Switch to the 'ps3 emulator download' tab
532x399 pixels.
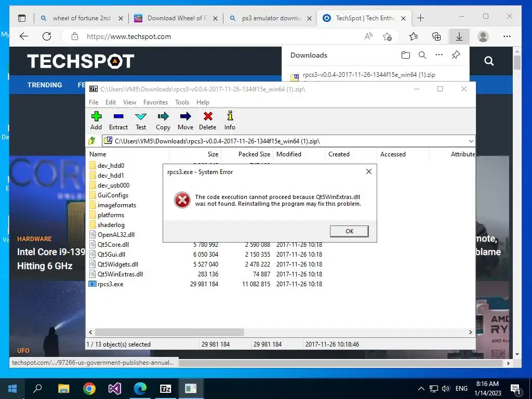[x=271, y=18]
